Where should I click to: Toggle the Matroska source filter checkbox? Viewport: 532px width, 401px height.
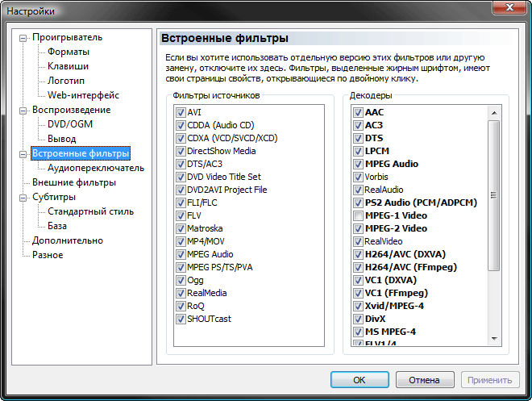click(181, 228)
